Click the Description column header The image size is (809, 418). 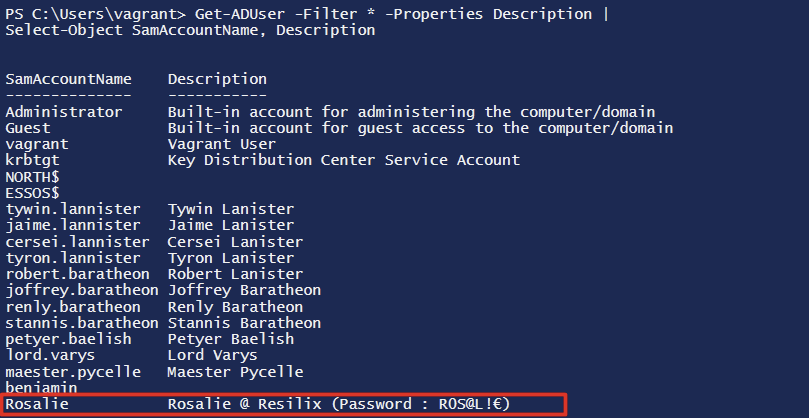217,79
